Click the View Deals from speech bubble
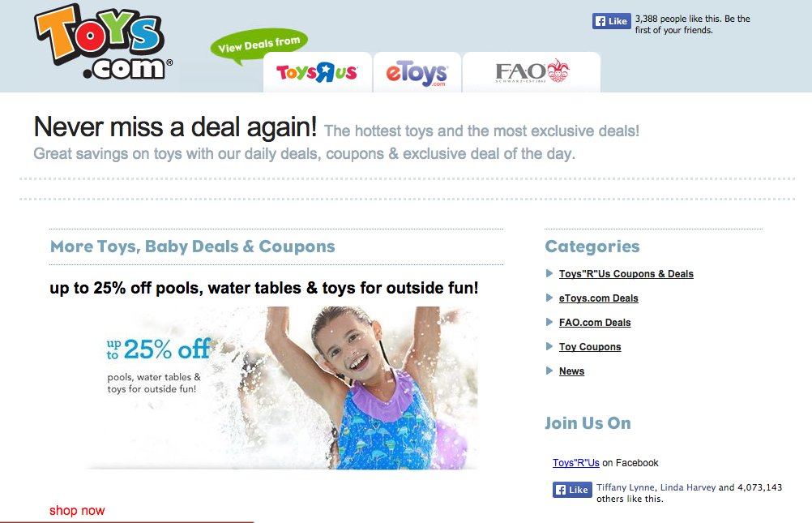Screen dimensions: 812x523 click(259, 45)
